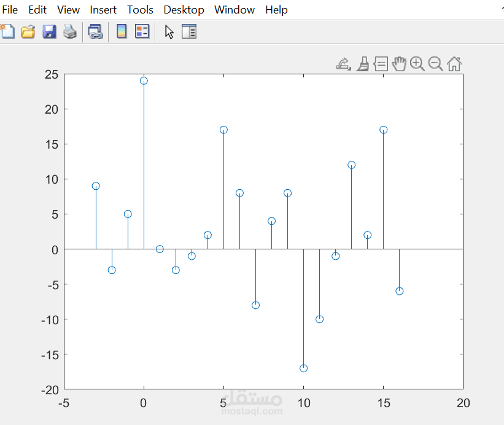The height and width of the screenshot is (425, 504).
Task: Open the Window menu
Action: pyautogui.click(x=235, y=10)
